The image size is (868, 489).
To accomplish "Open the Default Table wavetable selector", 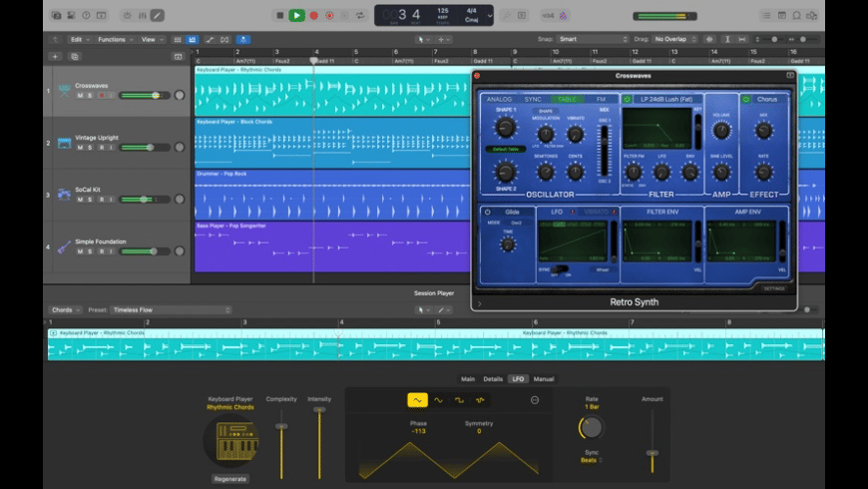I will tap(506, 149).
